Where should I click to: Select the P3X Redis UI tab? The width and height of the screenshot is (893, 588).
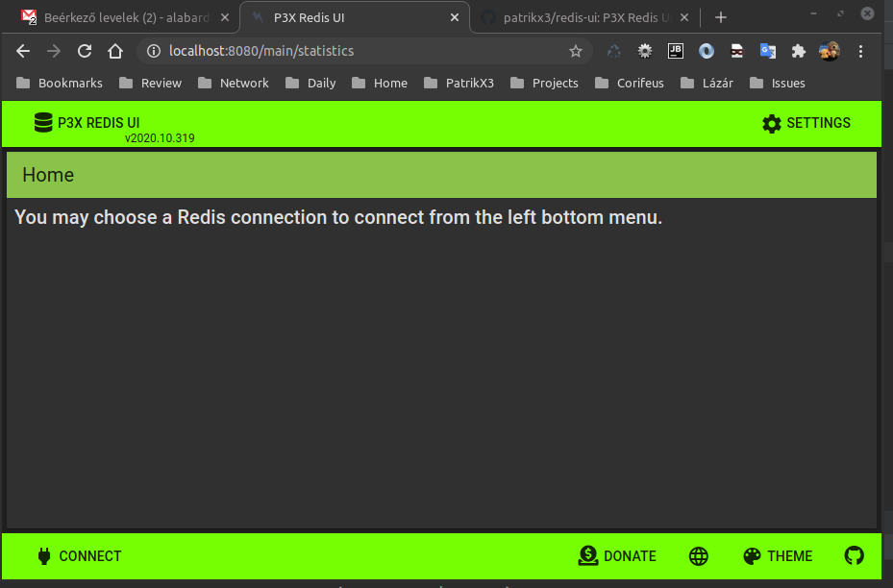point(355,17)
